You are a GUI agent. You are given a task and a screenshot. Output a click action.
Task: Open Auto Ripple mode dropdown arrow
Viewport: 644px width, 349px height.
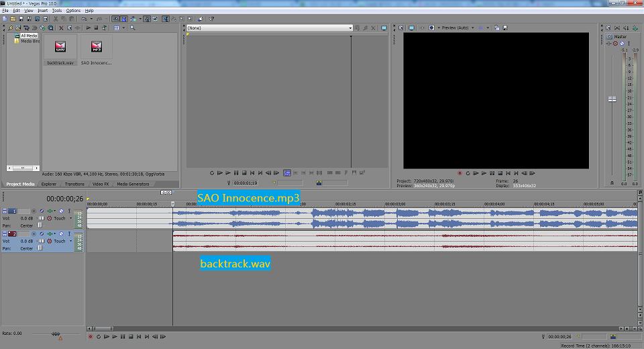coord(140,19)
